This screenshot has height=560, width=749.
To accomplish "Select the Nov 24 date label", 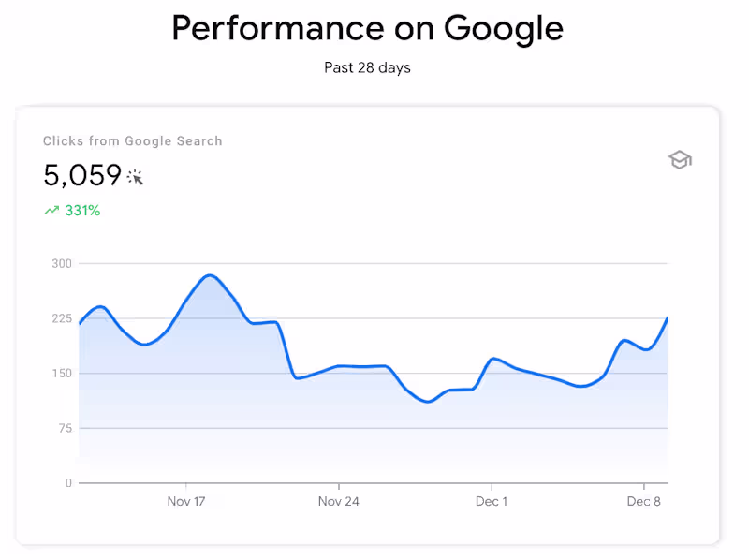I will (339, 501).
